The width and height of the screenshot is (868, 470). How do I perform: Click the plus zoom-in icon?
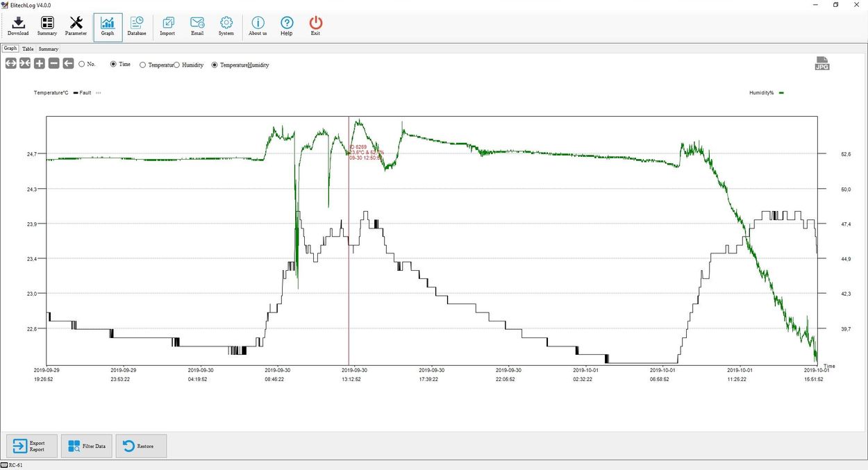(40, 64)
